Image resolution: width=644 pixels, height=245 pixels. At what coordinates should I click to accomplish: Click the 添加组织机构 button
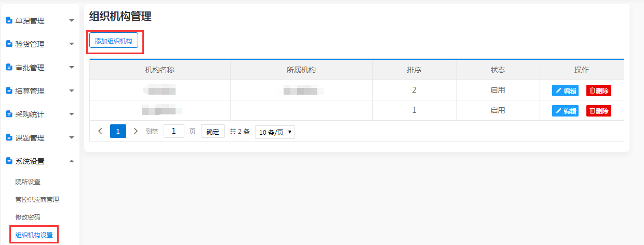[x=114, y=41]
